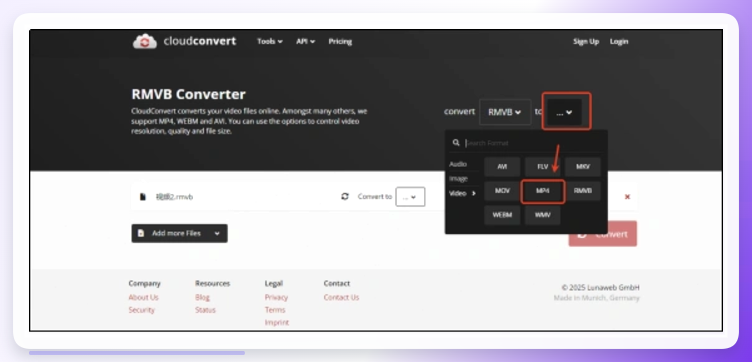
Task: Remove the file with red X icon
Action: 627,197
